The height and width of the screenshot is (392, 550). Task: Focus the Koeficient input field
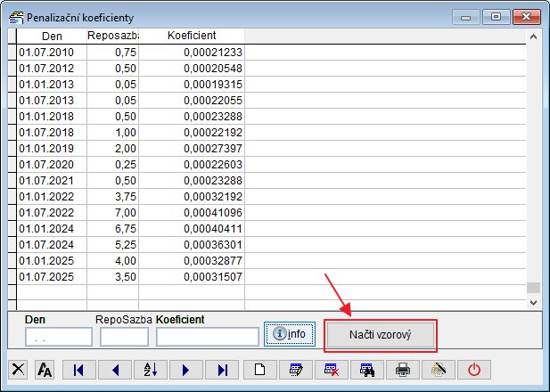tap(208, 337)
